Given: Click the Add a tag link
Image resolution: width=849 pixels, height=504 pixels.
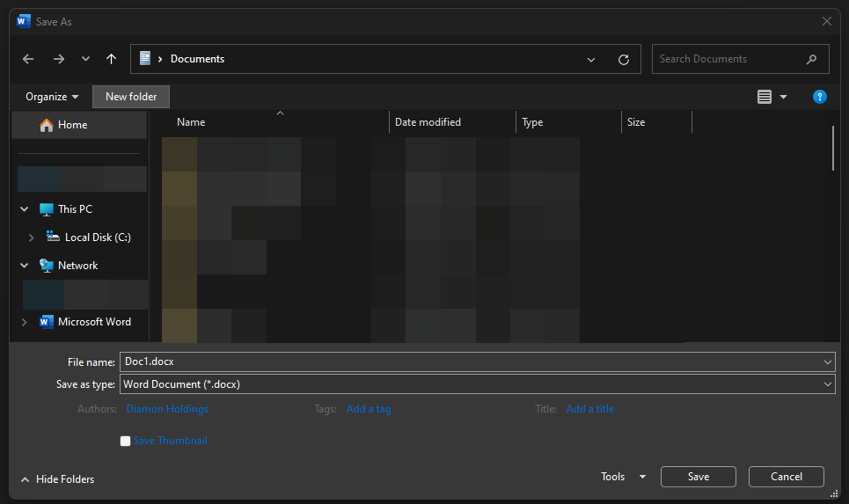Looking at the screenshot, I should [x=369, y=409].
